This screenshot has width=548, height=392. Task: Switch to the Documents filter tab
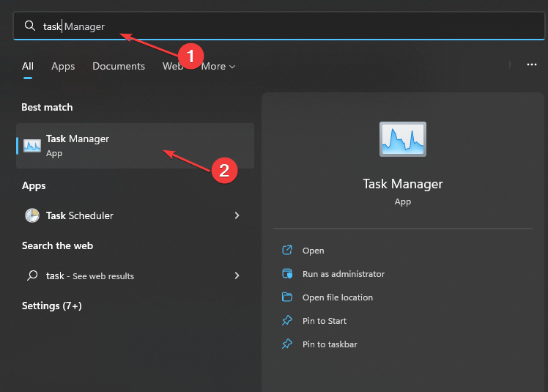click(119, 66)
